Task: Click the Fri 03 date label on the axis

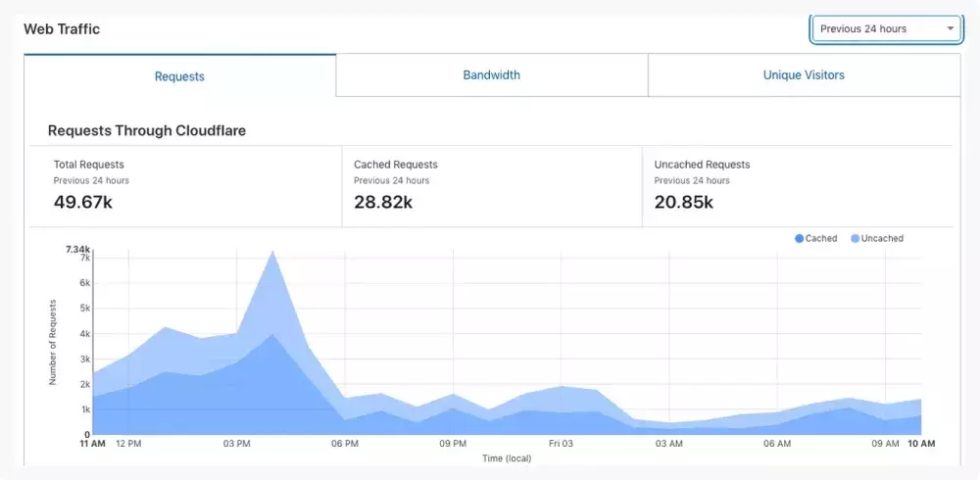Action: (x=561, y=444)
